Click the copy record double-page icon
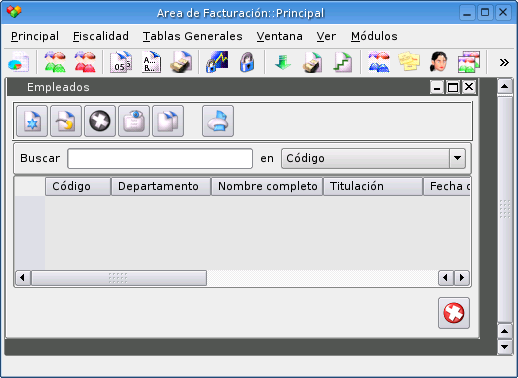This screenshot has height=378, width=518. [x=168, y=121]
